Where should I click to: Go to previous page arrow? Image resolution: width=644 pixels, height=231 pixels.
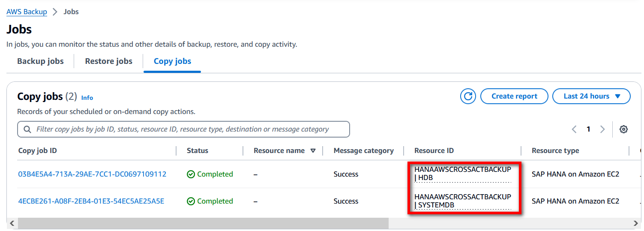pyautogui.click(x=574, y=129)
